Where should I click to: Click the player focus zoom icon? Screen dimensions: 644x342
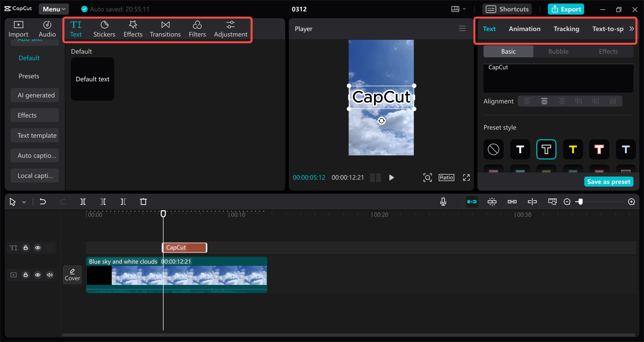[x=428, y=178]
